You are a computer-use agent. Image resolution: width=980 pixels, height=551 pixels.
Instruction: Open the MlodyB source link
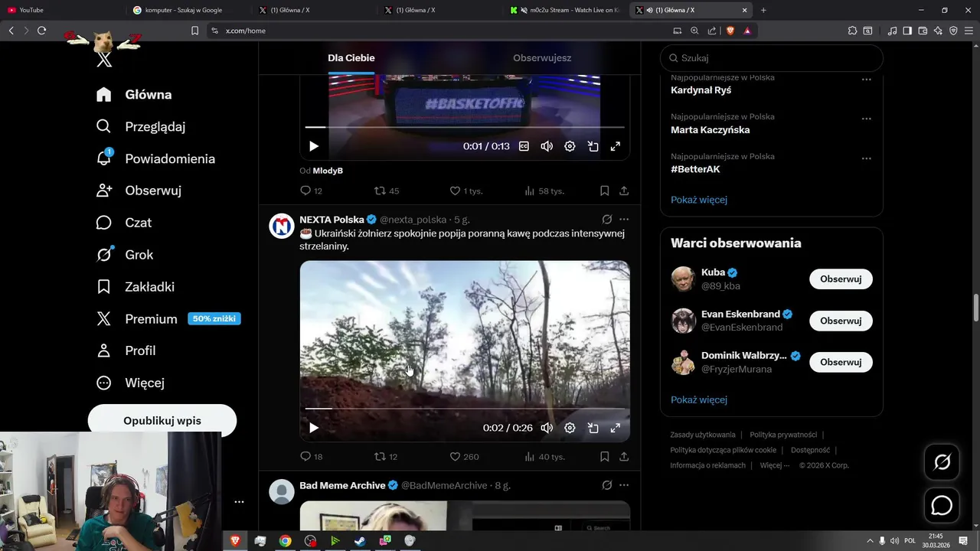coord(328,171)
